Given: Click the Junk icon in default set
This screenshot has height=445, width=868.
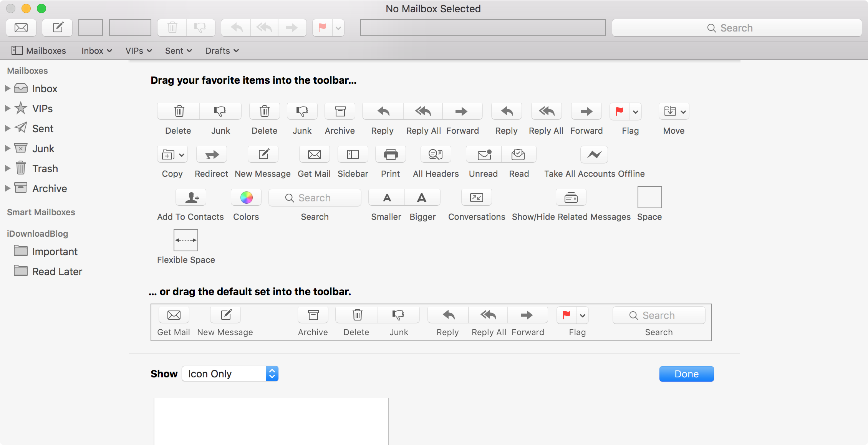Looking at the screenshot, I should (399, 315).
